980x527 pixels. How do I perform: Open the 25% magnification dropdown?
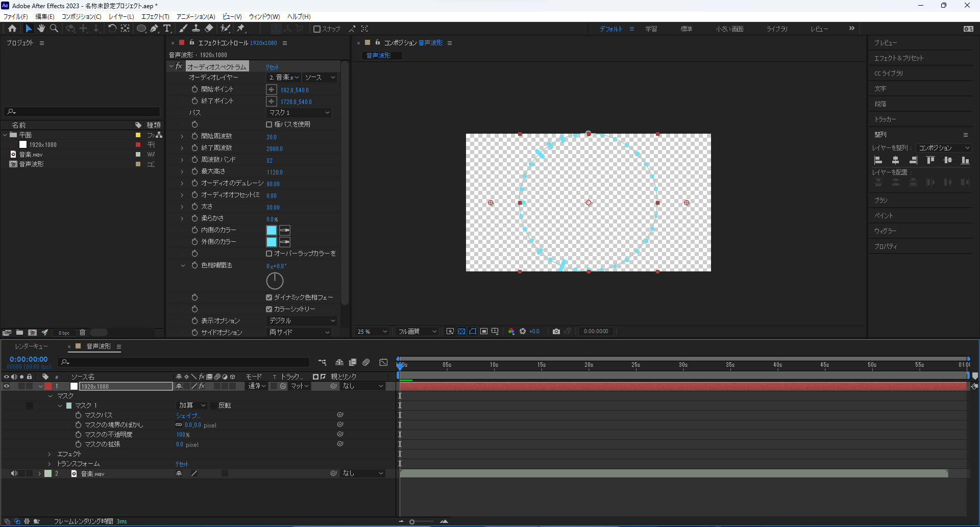point(372,332)
